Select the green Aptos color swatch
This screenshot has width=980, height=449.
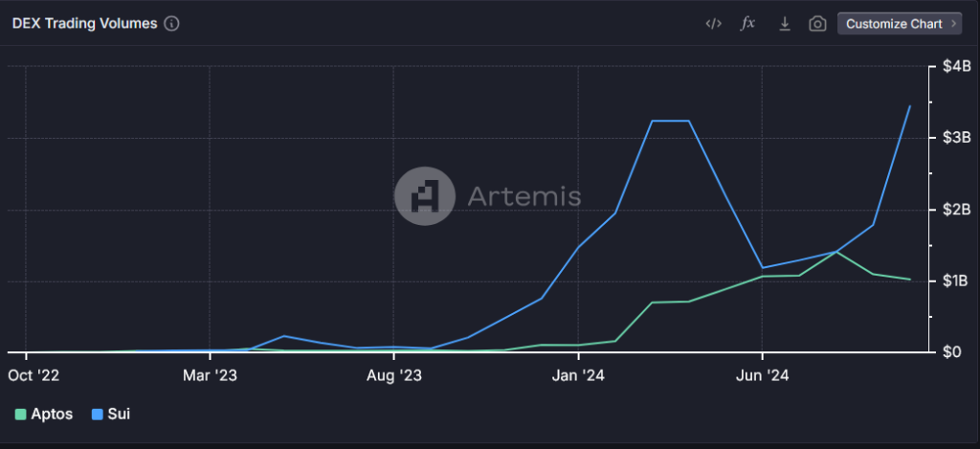pos(21,414)
